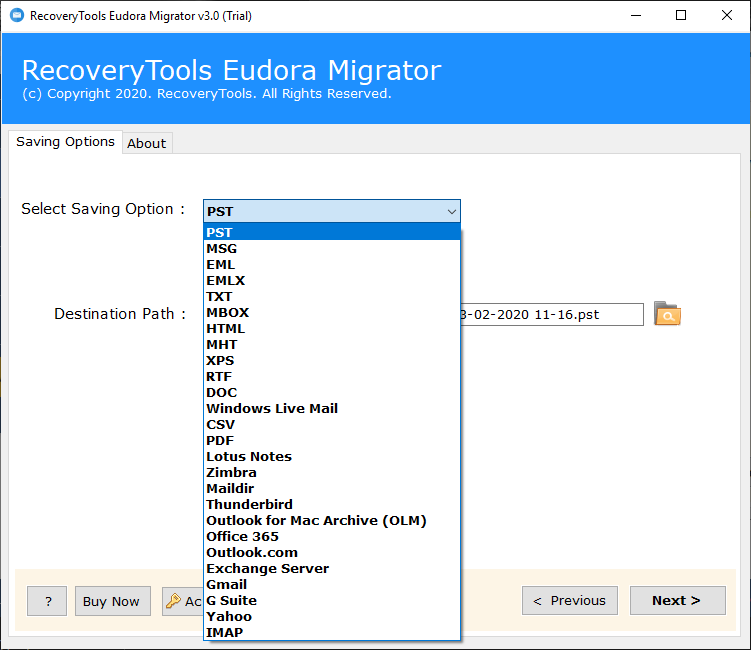Select Zimbra saving option
This screenshot has width=751, height=650.
pyautogui.click(x=331, y=472)
